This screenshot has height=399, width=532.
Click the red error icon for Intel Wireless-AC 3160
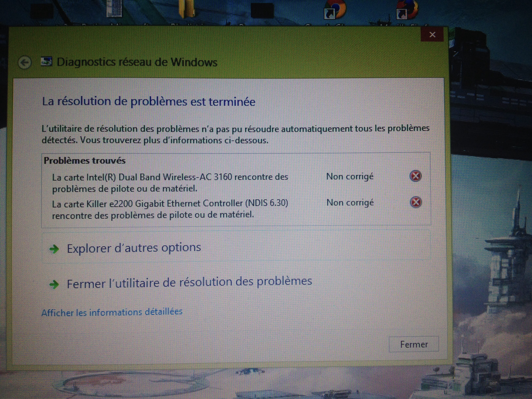[415, 176]
